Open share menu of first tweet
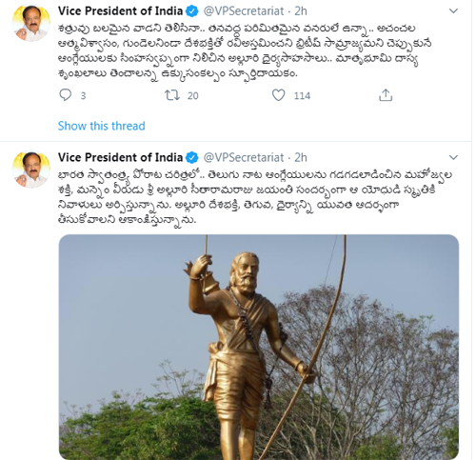Viewport: 476px width, 460px height. 386,95
